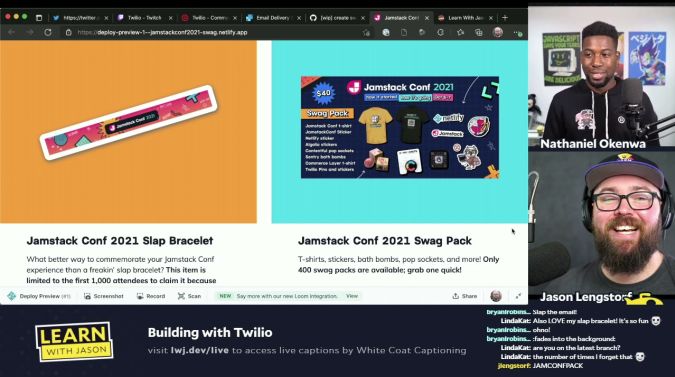The image size is (675, 377).
Task: Click the Deploy Preview button
Action: [39, 296]
